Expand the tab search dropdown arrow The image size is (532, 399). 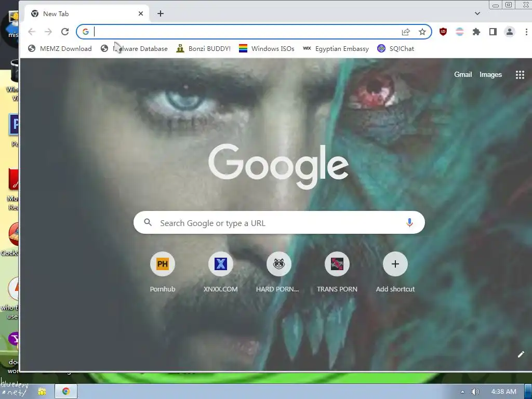pos(477,14)
